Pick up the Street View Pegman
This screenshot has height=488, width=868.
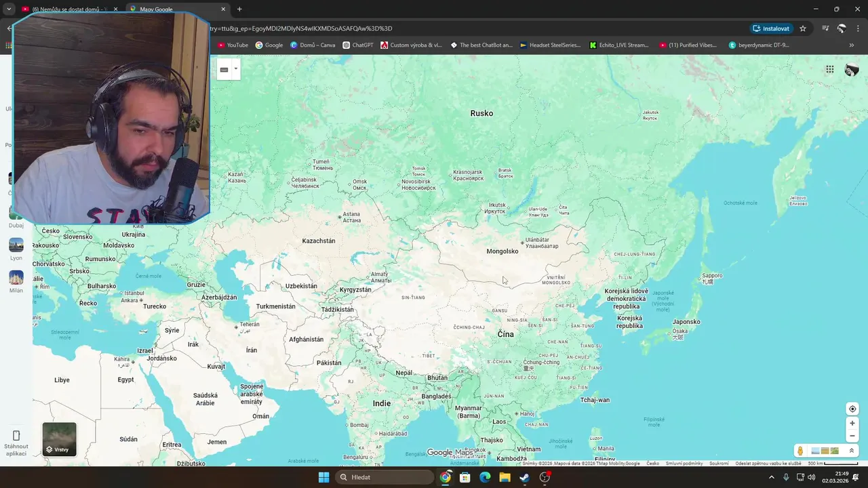pos(800,451)
